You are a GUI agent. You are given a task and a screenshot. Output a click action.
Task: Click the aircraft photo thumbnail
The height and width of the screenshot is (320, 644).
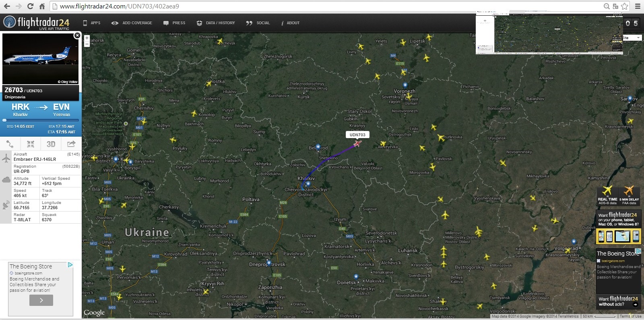41,59
